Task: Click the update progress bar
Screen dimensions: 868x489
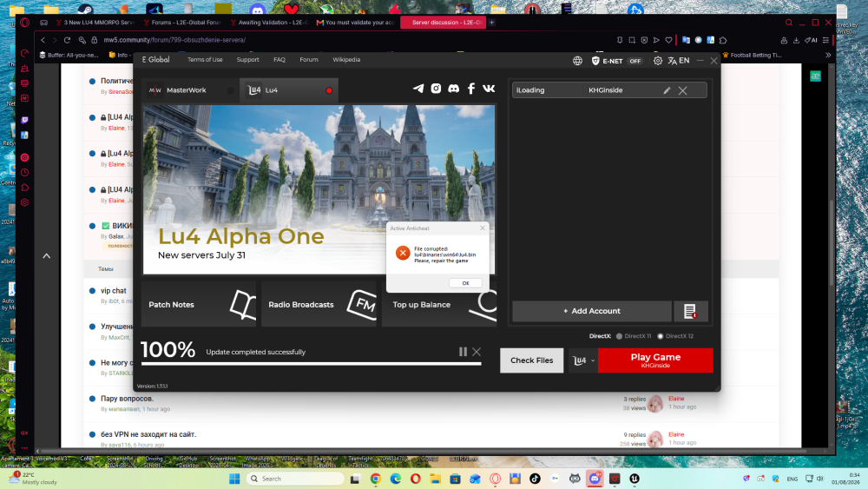Action: pyautogui.click(x=311, y=364)
